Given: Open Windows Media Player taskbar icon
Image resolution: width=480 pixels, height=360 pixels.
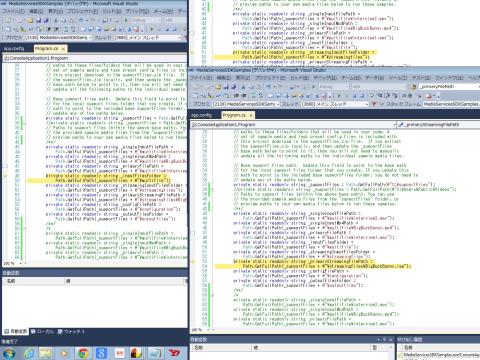Looking at the screenshot, I should click(x=64, y=353).
